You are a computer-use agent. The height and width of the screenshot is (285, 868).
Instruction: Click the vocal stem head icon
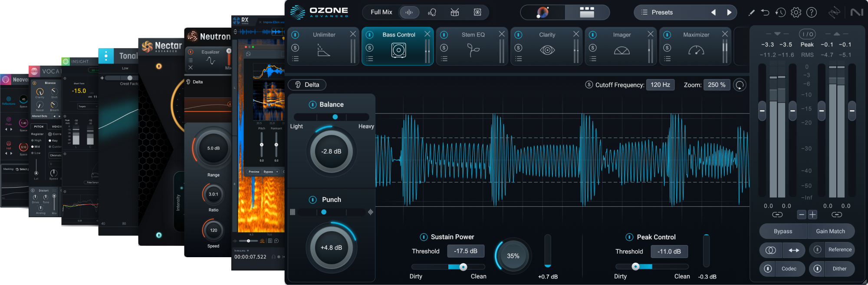tap(432, 12)
